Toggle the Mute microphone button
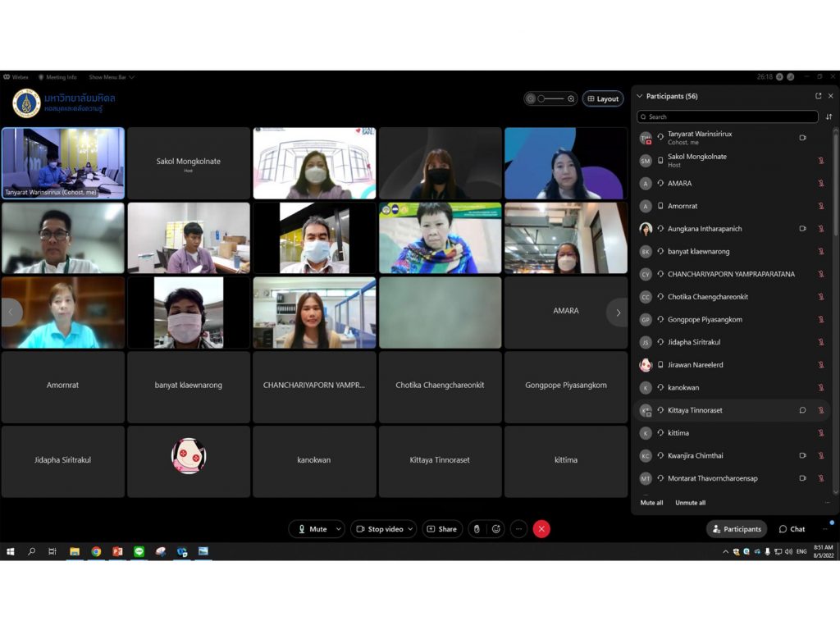This screenshot has width=840, height=630. [x=312, y=529]
